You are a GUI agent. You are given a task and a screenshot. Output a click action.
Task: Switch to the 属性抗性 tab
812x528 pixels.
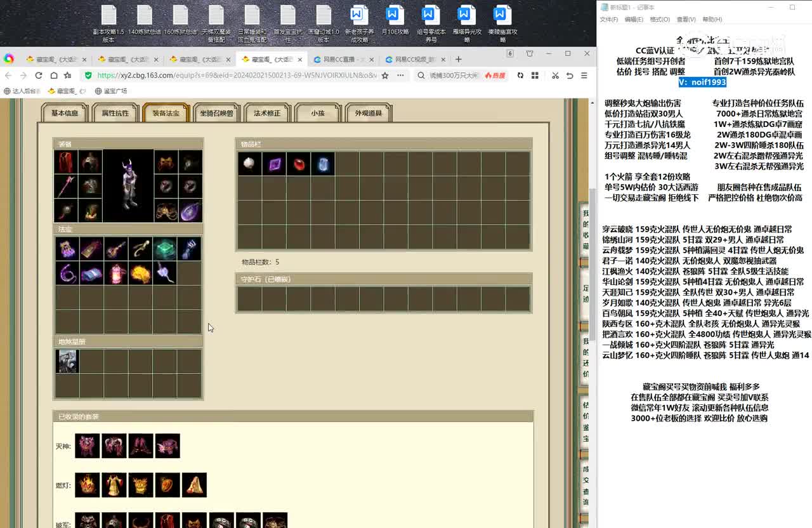pos(115,113)
